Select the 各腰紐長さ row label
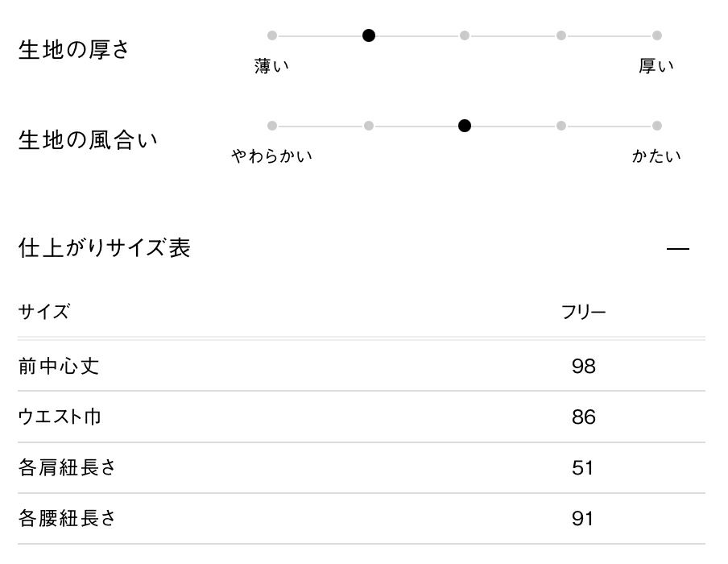This screenshot has height=564, width=728. 67,518
